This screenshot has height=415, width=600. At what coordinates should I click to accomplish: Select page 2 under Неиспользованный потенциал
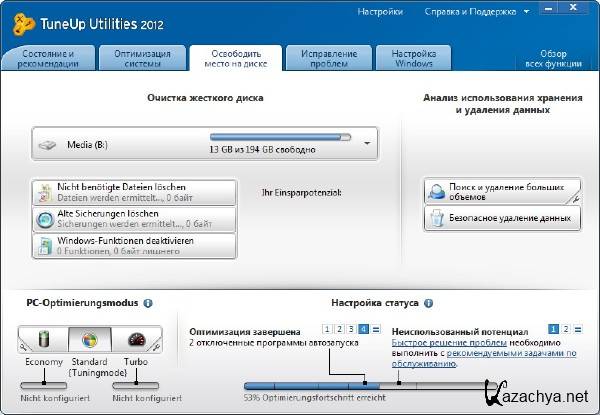(x=565, y=329)
